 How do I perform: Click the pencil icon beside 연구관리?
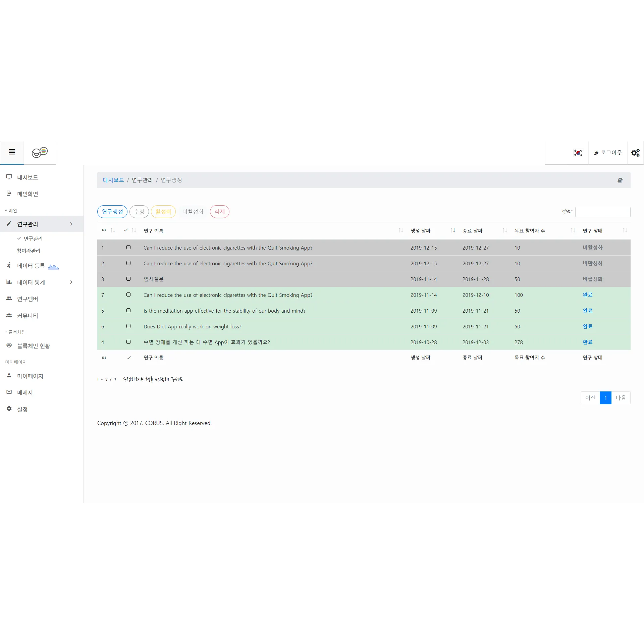tap(9, 224)
